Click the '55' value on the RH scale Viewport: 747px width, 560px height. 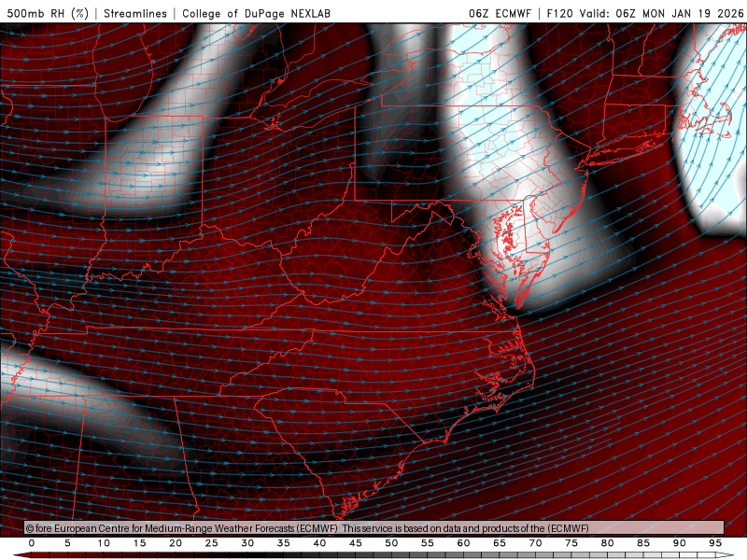click(428, 543)
